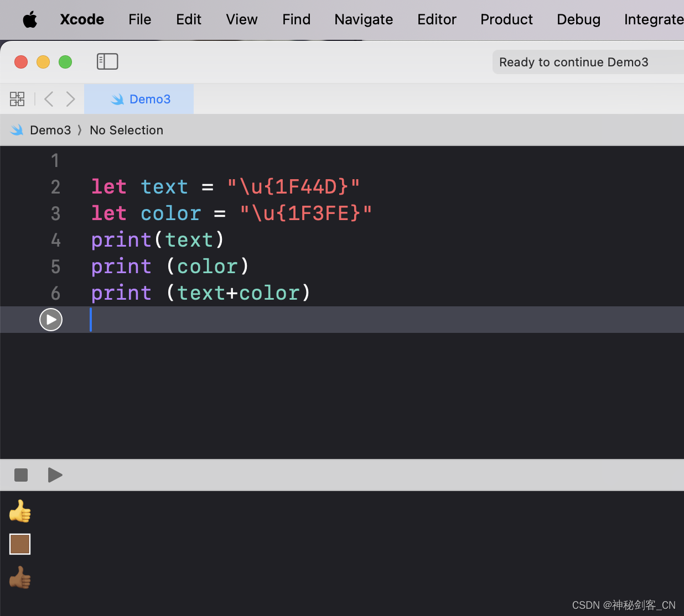The image size is (684, 616).
Task: Open the Debug menu
Action: (578, 20)
